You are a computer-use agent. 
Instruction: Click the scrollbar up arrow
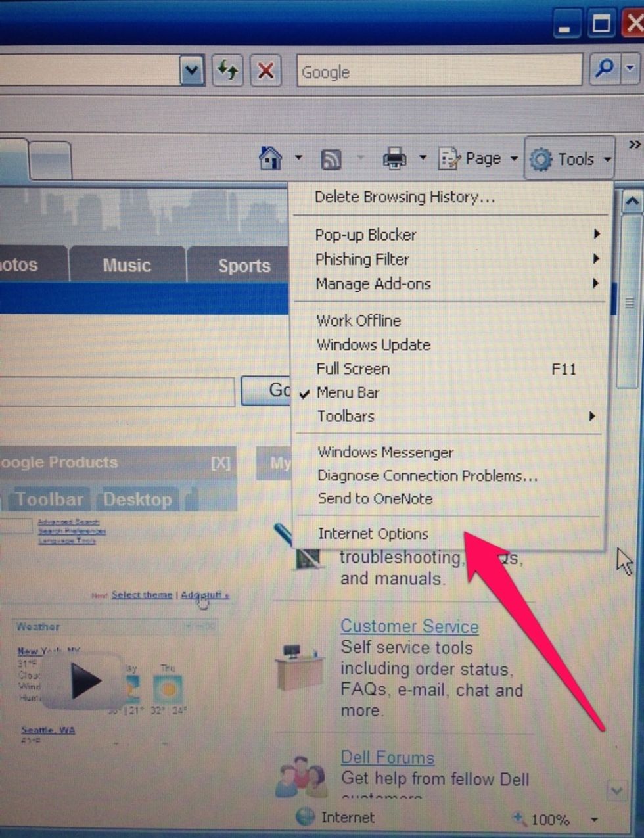632,201
